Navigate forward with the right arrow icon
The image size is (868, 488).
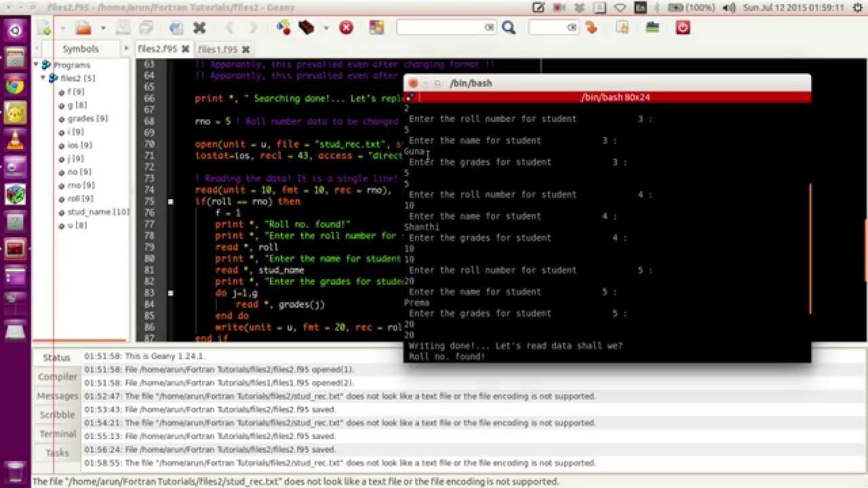[253, 28]
